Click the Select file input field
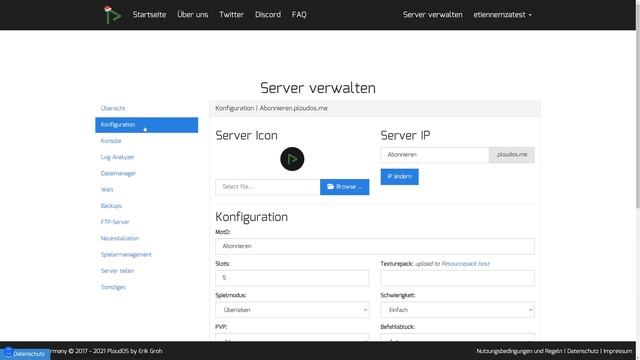Viewport: 640px width, 360px height. [268, 187]
